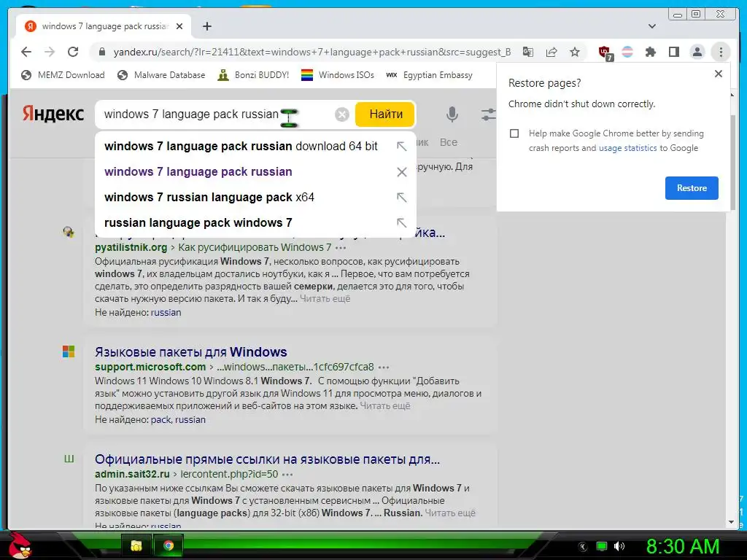Click the forward navigation arrow

(50, 52)
